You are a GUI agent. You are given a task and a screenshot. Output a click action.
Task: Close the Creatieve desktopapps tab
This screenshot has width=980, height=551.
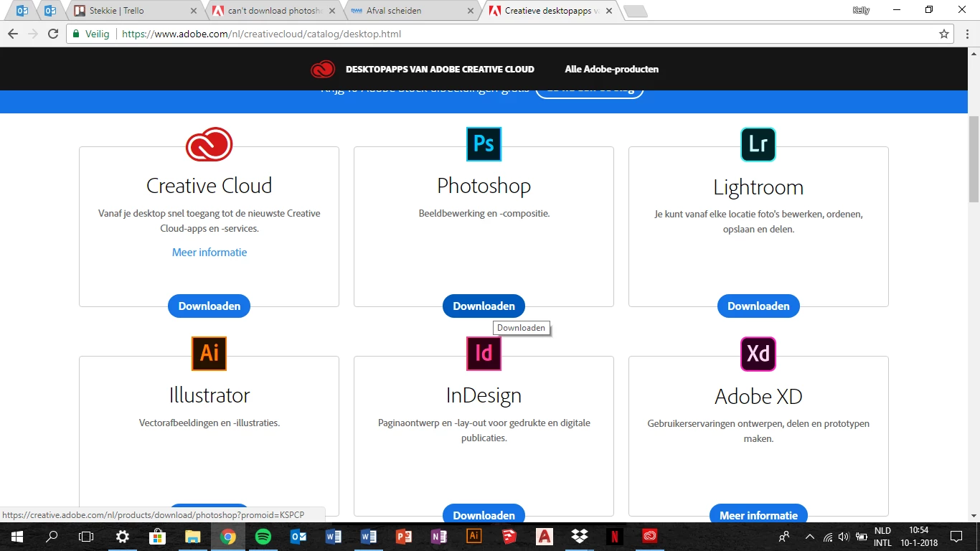608,11
